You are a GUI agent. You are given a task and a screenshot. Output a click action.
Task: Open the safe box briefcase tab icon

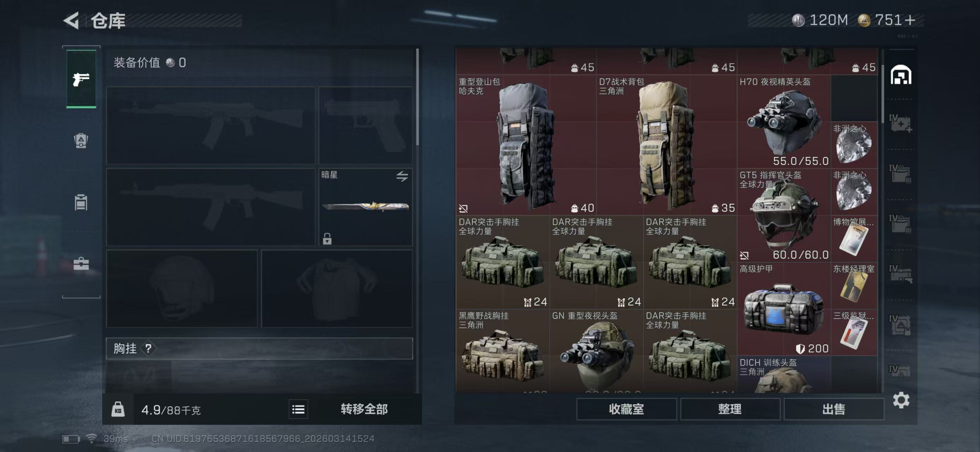coord(81,263)
